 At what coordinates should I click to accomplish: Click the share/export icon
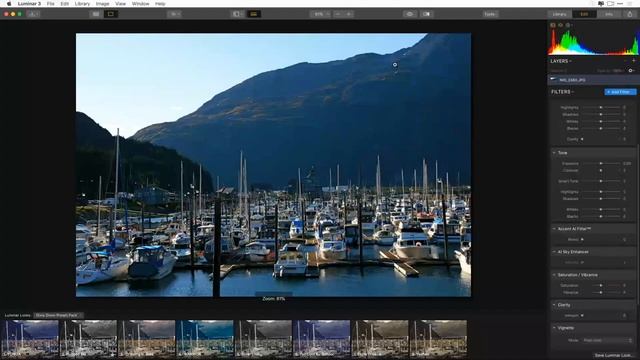(630, 14)
